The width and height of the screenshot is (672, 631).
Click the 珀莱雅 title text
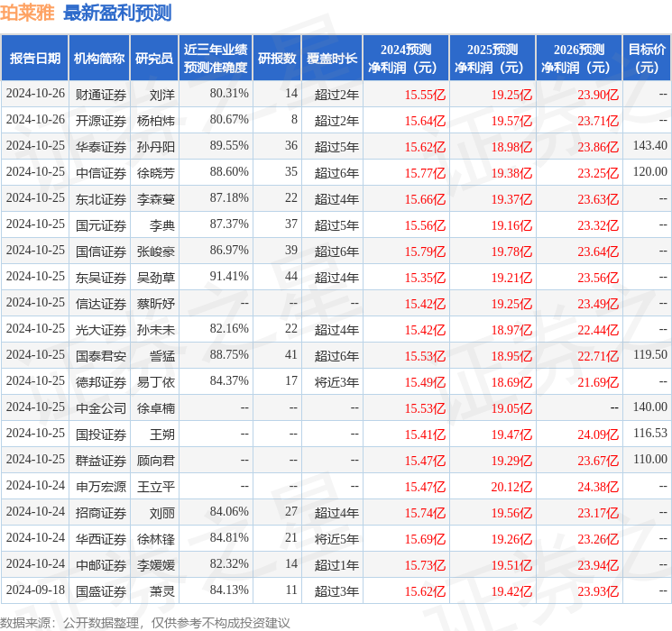(27, 13)
